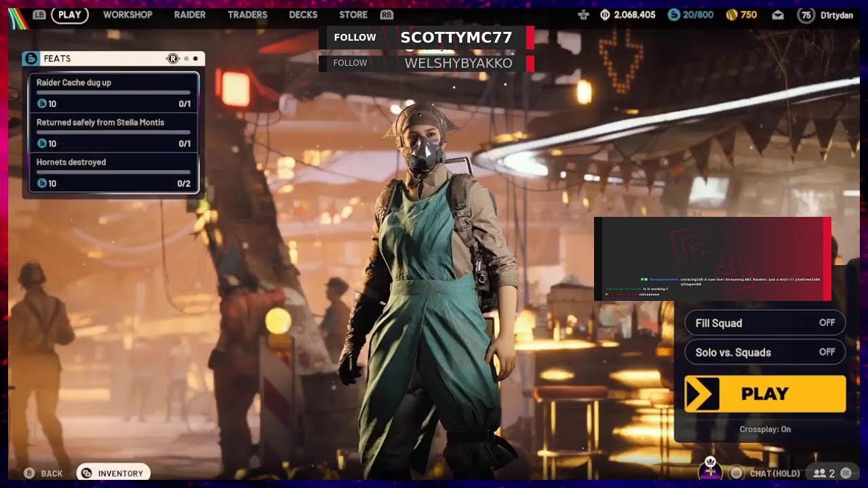The height and width of the screenshot is (488, 868).
Task: Click FOLLOW next to SCOTTYMC77
Action: pos(355,37)
